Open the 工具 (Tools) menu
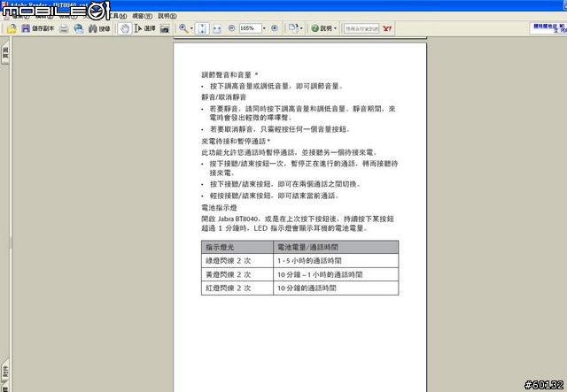Screen dimensions: 567x392 (x=118, y=16)
